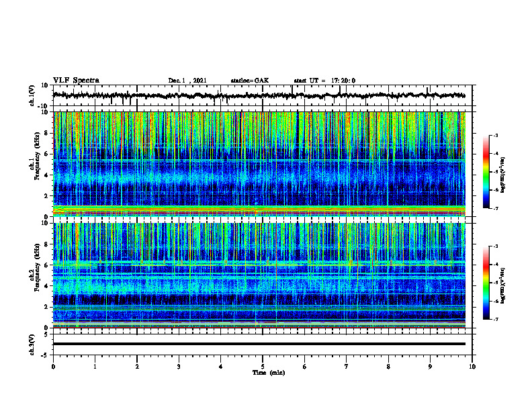Click the "-3" label on the lower colorbar
The width and height of the screenshot is (532, 411).
(495, 246)
